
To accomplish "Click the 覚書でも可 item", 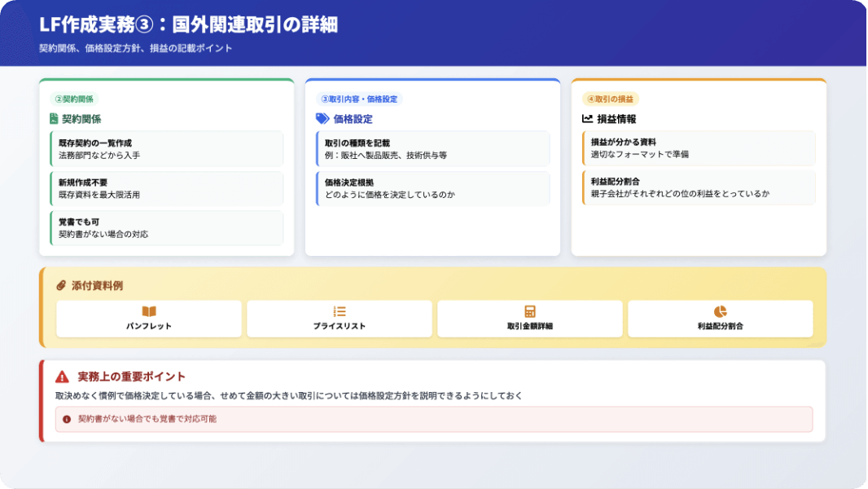I will point(167,227).
